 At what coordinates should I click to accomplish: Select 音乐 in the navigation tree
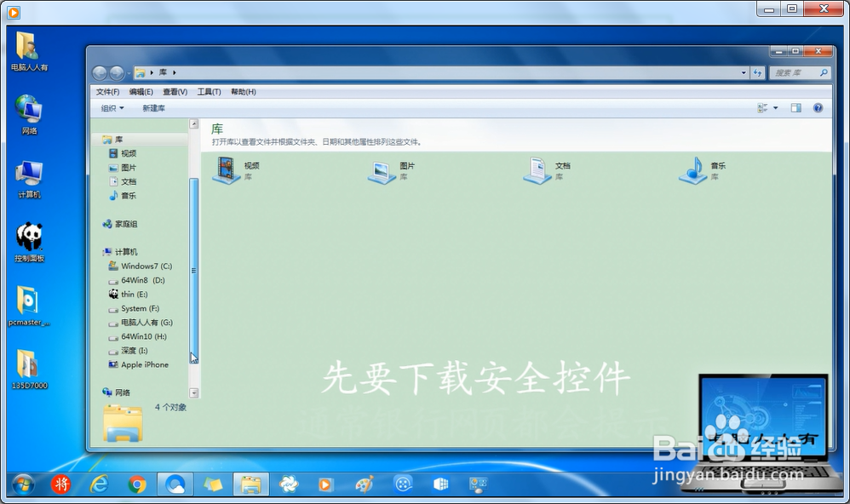123,196
